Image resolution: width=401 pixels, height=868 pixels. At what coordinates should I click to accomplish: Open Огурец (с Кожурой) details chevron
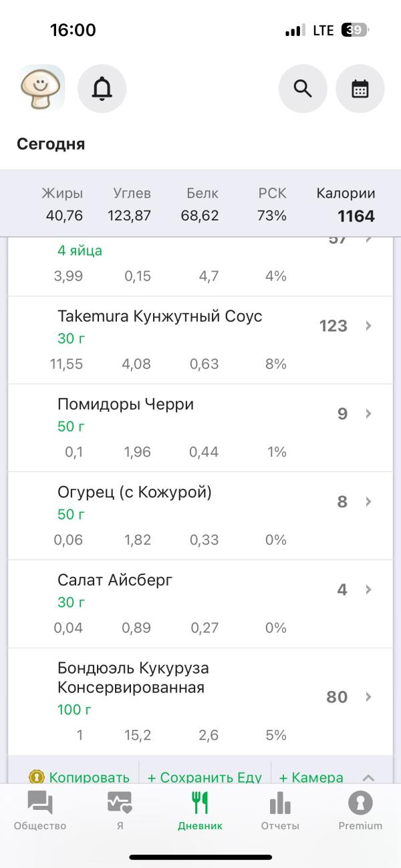(x=368, y=501)
